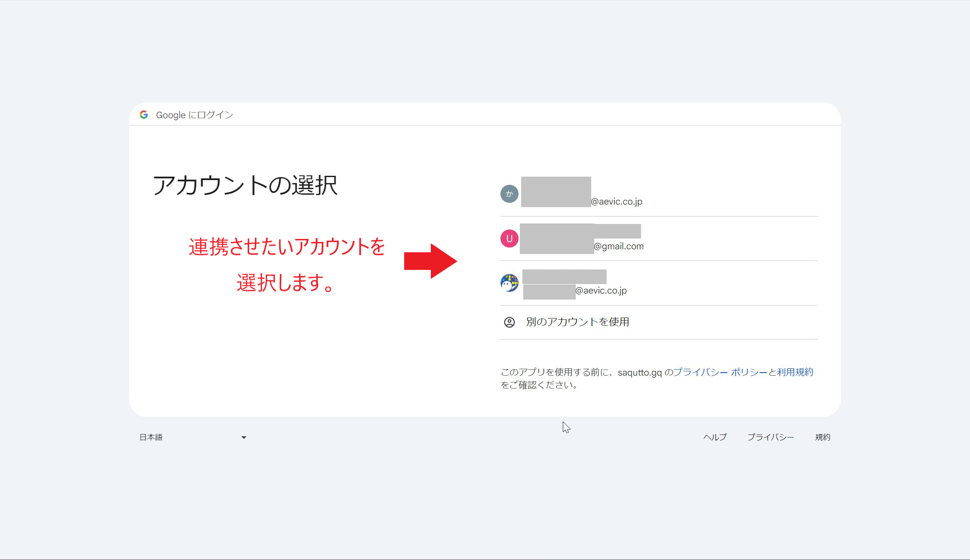Screen dimensions: 970x560
Task: Click the pink U avatar circle
Action: pyautogui.click(x=509, y=239)
